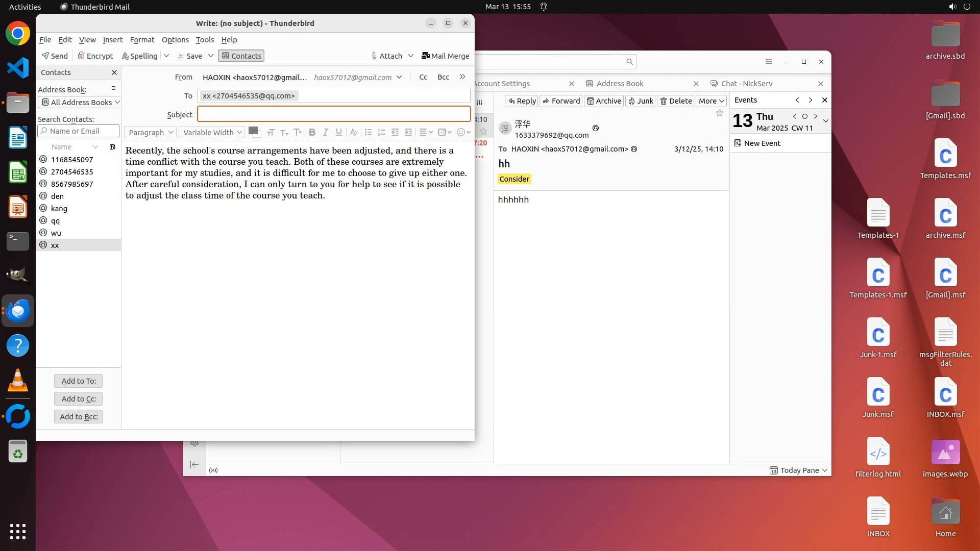Click the text color swatch
Image resolution: width=980 pixels, height=551 pixels.
pos(252,130)
